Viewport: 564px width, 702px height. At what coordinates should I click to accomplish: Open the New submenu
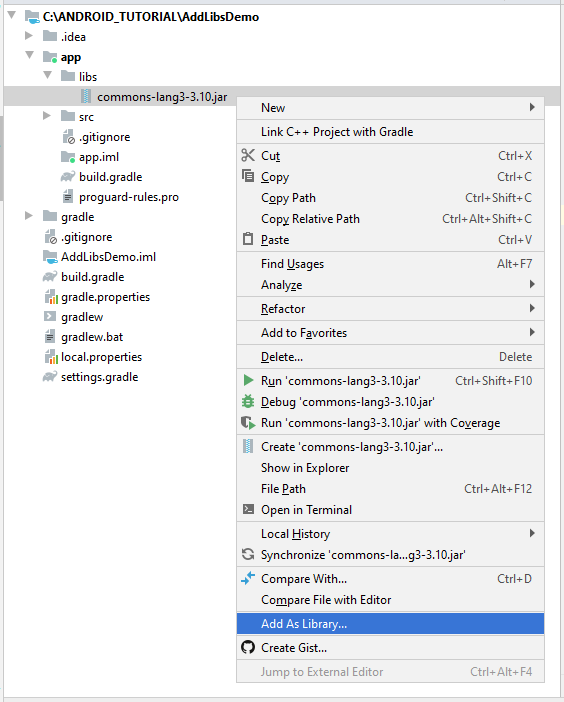pos(390,108)
